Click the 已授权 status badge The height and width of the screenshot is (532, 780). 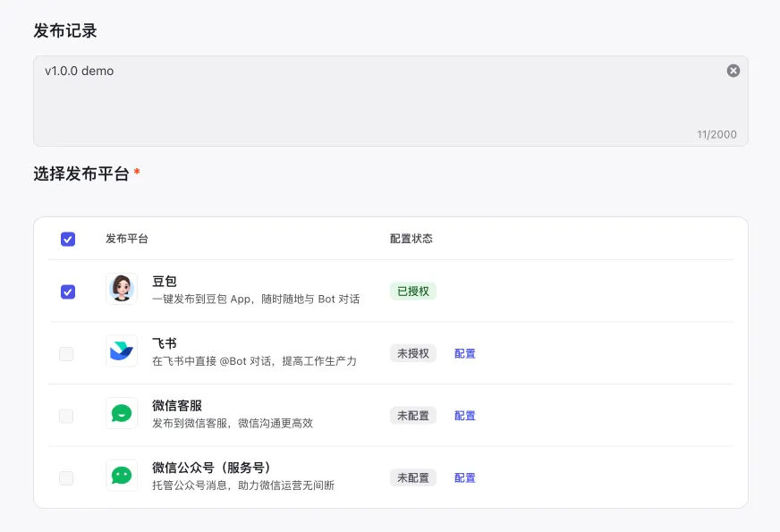(x=413, y=291)
